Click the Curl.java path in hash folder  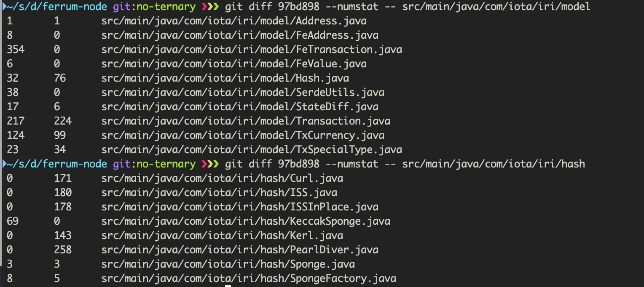coord(222,178)
